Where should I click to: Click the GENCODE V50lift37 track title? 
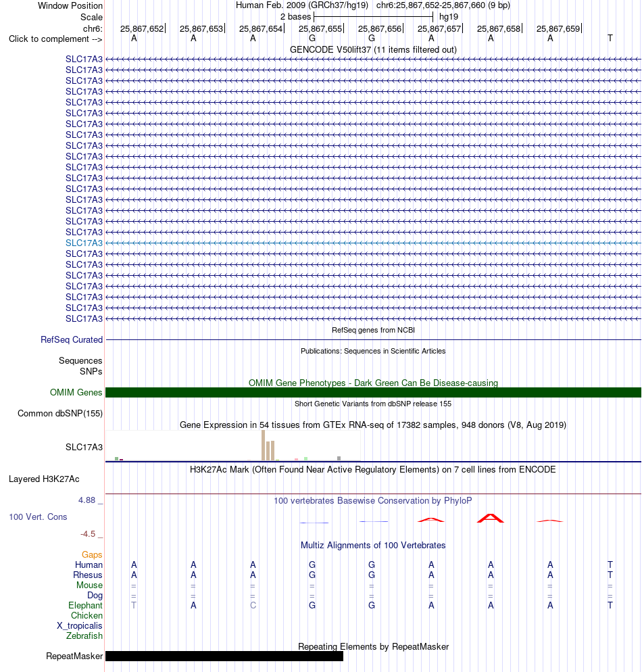point(373,50)
